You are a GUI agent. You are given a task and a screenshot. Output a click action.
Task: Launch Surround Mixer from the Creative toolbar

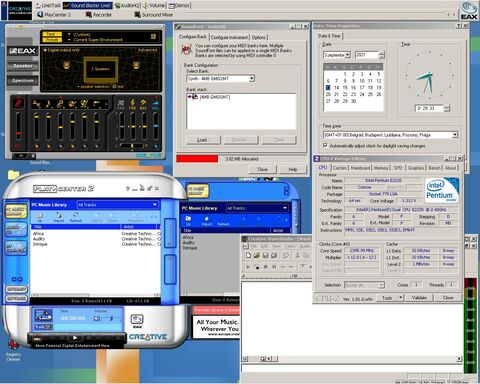tap(154, 15)
